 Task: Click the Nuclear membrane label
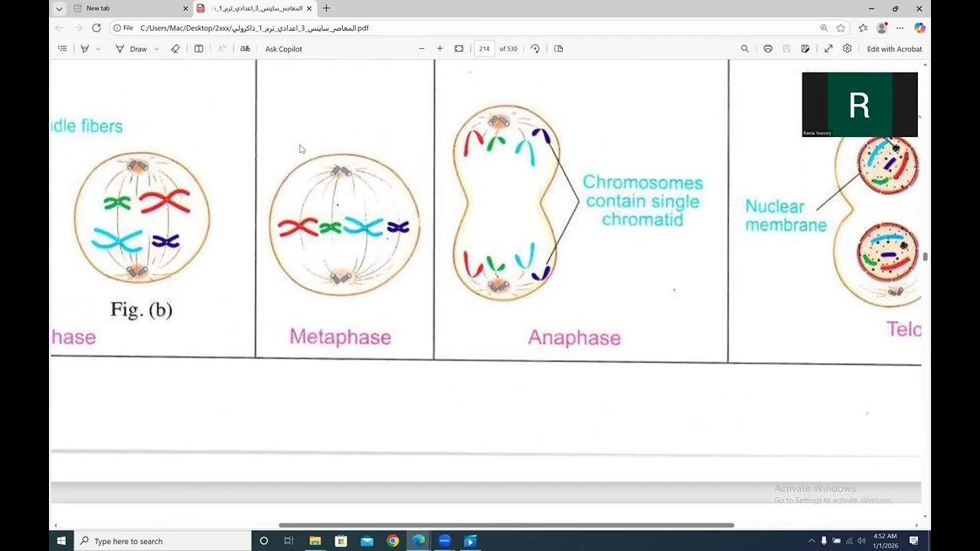(x=786, y=216)
